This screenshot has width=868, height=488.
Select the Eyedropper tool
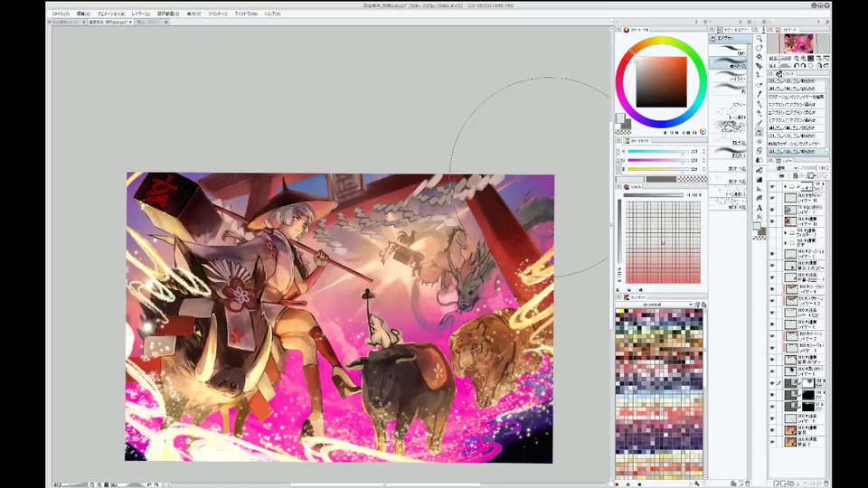[759, 93]
